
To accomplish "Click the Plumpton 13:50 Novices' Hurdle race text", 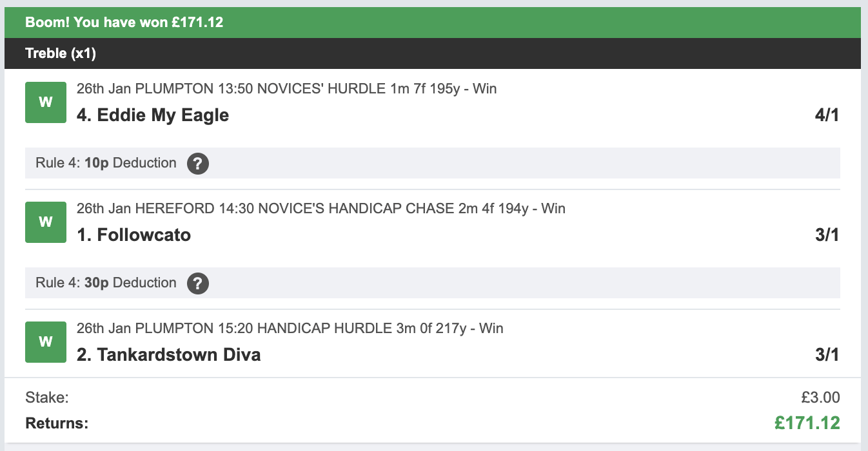I will click(x=286, y=89).
